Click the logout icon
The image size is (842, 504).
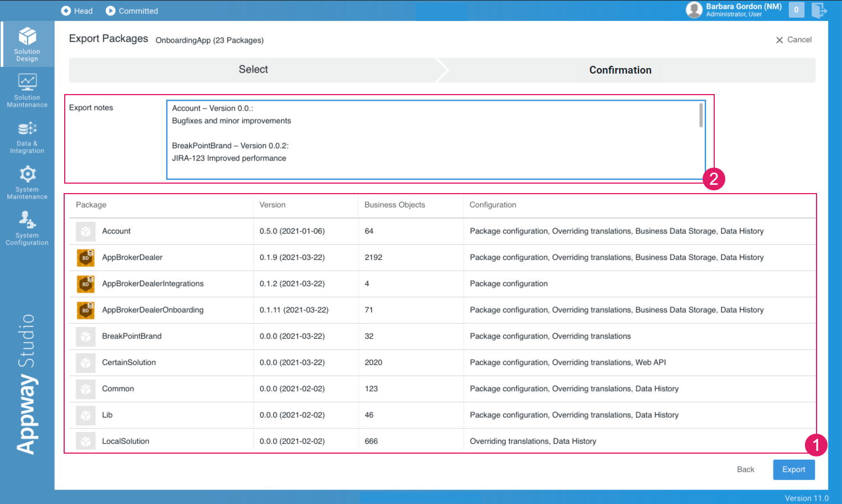[819, 10]
